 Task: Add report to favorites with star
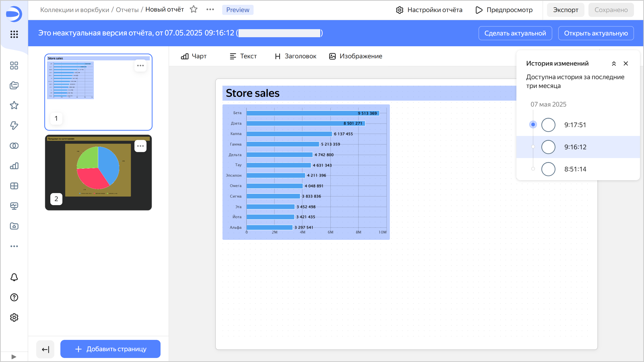click(x=193, y=10)
